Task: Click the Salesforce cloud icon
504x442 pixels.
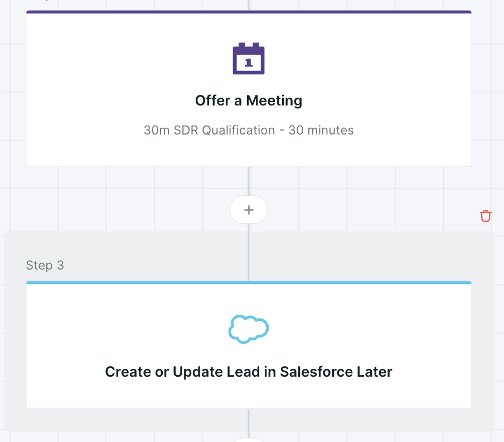Action: pyautogui.click(x=249, y=329)
